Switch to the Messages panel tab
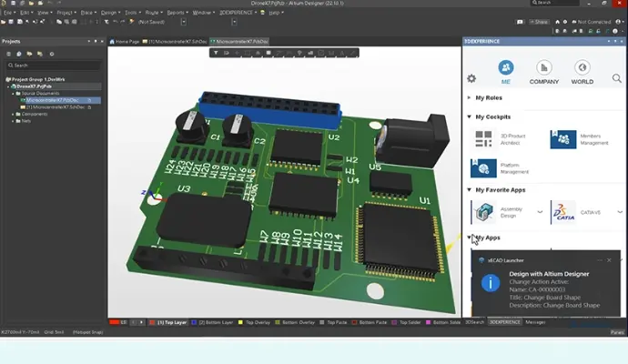The height and width of the screenshot is (364, 628). coord(535,322)
